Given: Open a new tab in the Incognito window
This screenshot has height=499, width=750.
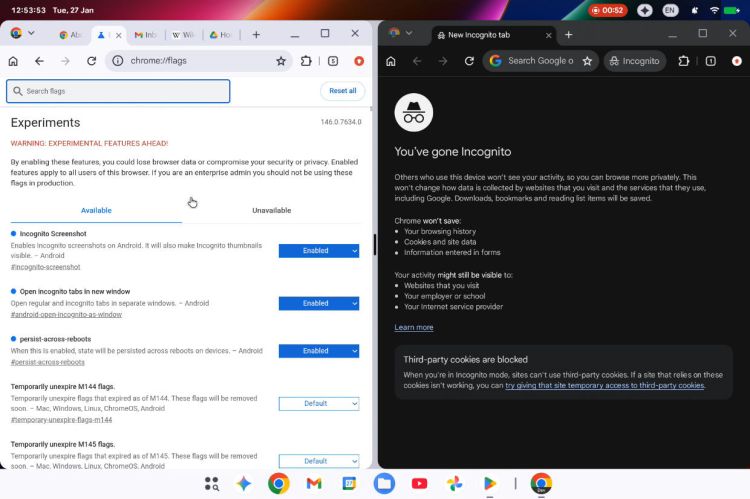Looking at the screenshot, I should tap(568, 34).
